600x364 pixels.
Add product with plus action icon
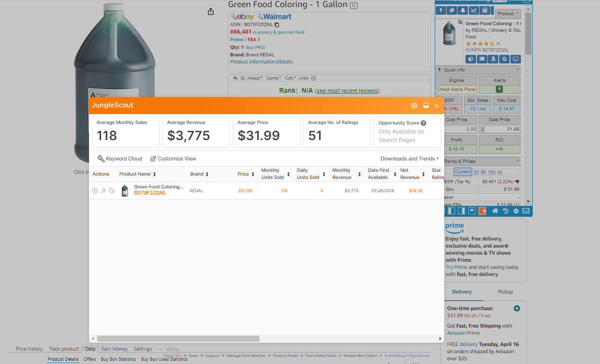coord(95,191)
